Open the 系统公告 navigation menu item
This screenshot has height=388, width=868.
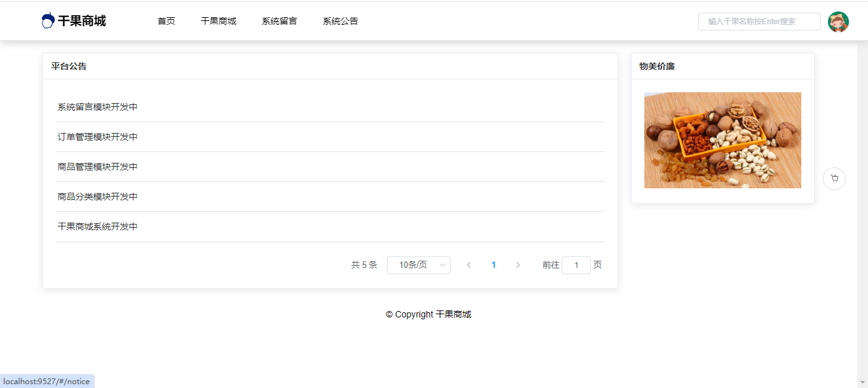[x=341, y=21]
